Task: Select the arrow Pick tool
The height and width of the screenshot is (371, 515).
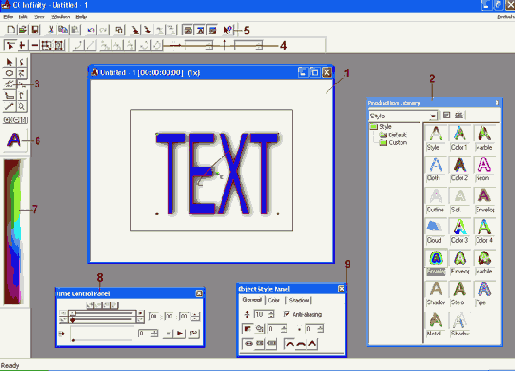Action: point(9,62)
